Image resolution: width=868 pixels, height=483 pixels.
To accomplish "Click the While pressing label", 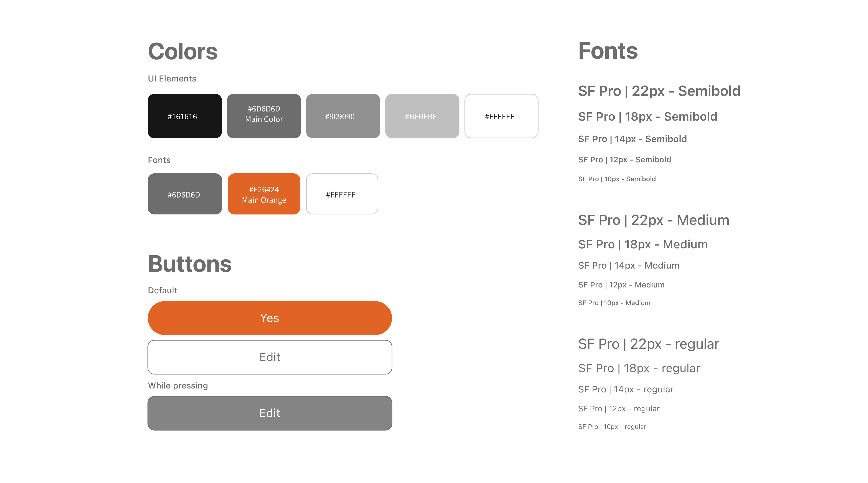I will [178, 385].
